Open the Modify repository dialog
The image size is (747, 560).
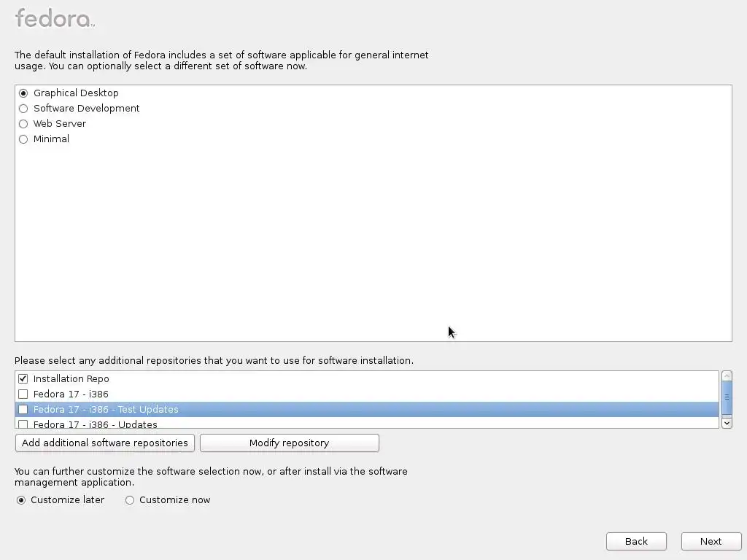coord(289,443)
